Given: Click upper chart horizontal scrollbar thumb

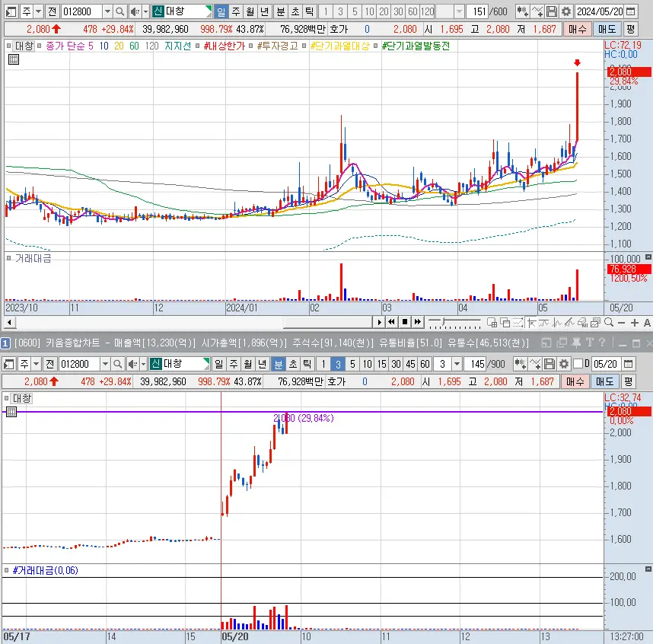Looking at the screenshot, I should [327, 323].
